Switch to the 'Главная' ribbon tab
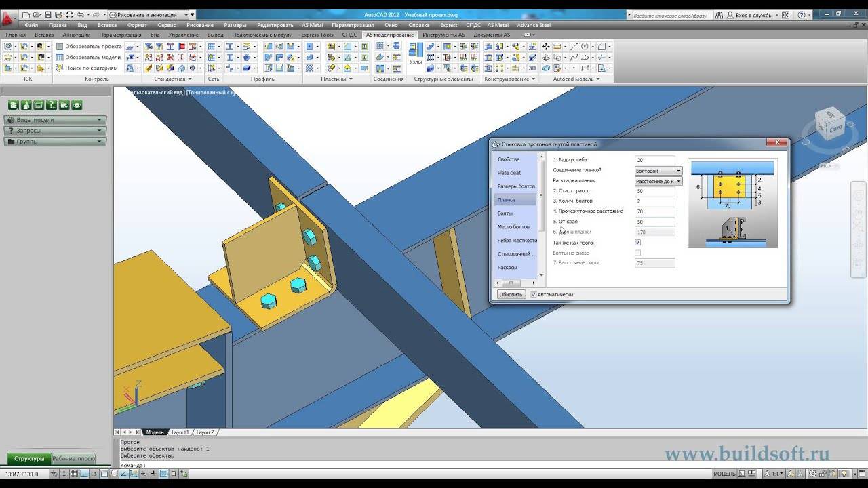This screenshot has height=488, width=868. click(x=16, y=35)
